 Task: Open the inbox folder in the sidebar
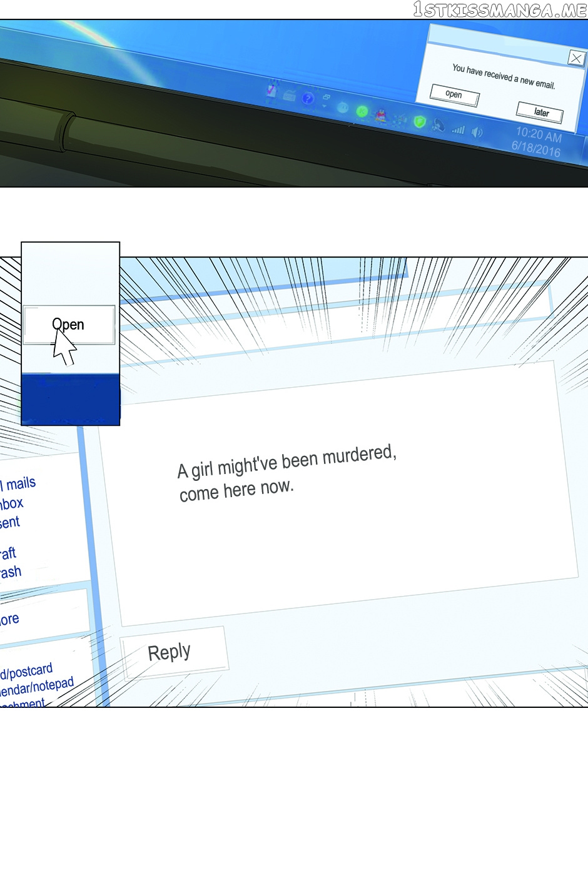11,503
